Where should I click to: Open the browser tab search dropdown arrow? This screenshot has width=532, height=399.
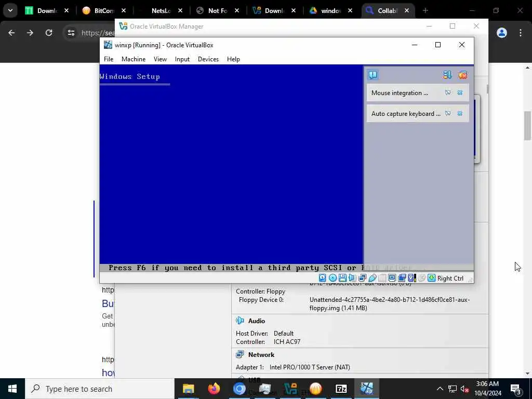pyautogui.click(x=10, y=10)
